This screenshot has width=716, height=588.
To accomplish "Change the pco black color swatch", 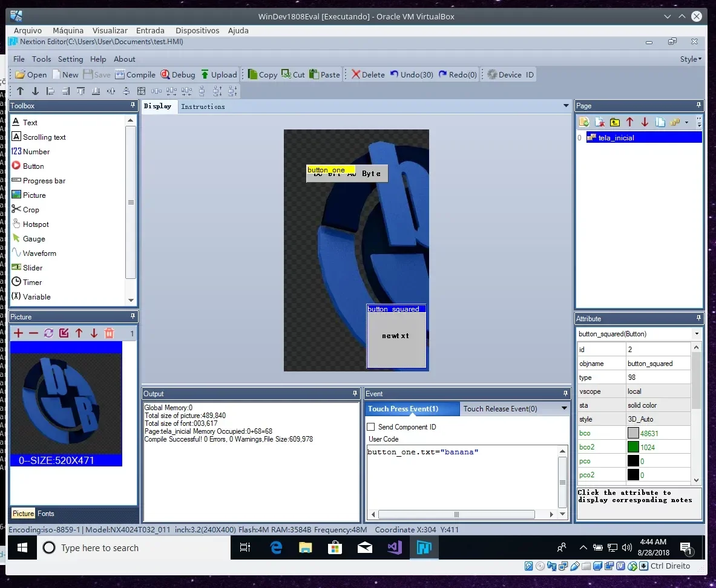I will pyautogui.click(x=633, y=461).
